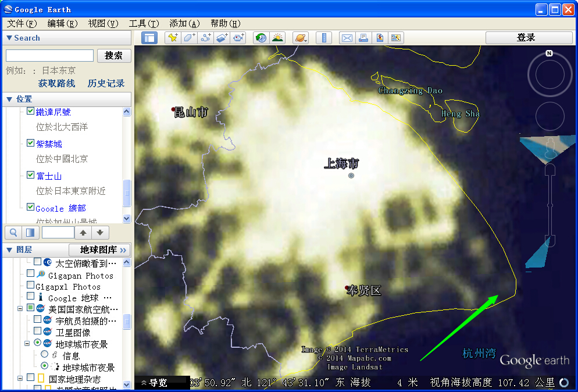578x392 pixels.
Task: Check the 宇航员拍摄的 layer checkbox
Action: coord(37,319)
